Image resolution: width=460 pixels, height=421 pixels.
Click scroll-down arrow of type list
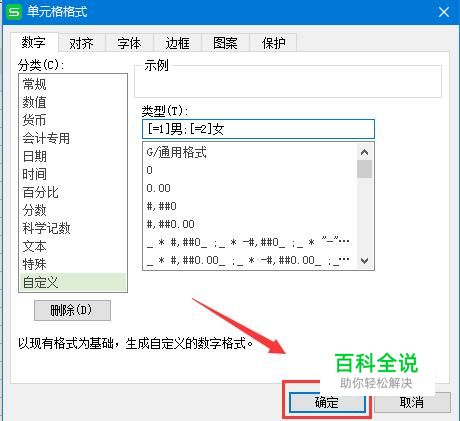(364, 260)
